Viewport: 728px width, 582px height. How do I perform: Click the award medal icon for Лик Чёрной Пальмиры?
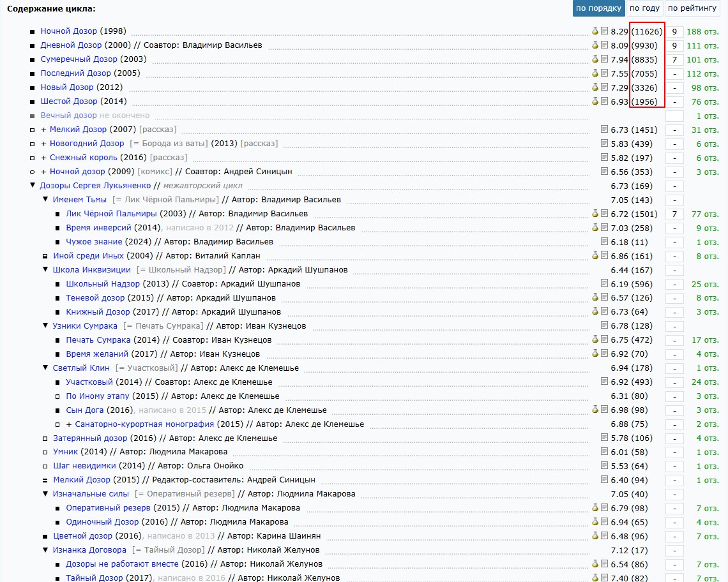(x=595, y=213)
